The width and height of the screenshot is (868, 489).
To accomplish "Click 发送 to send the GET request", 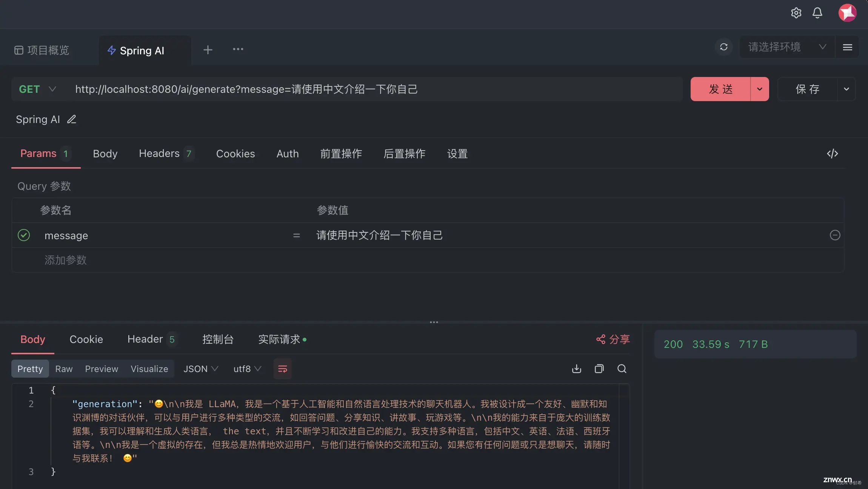I will (x=720, y=89).
